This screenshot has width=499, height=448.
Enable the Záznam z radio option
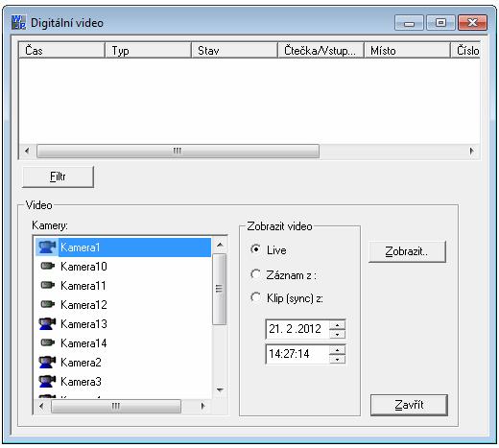[255, 274]
